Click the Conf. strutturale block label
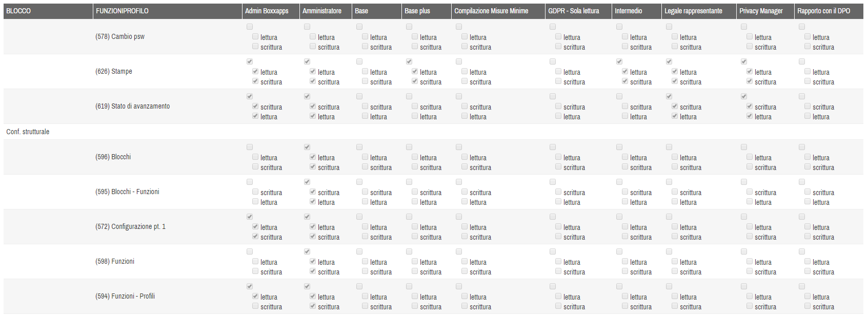 point(28,132)
